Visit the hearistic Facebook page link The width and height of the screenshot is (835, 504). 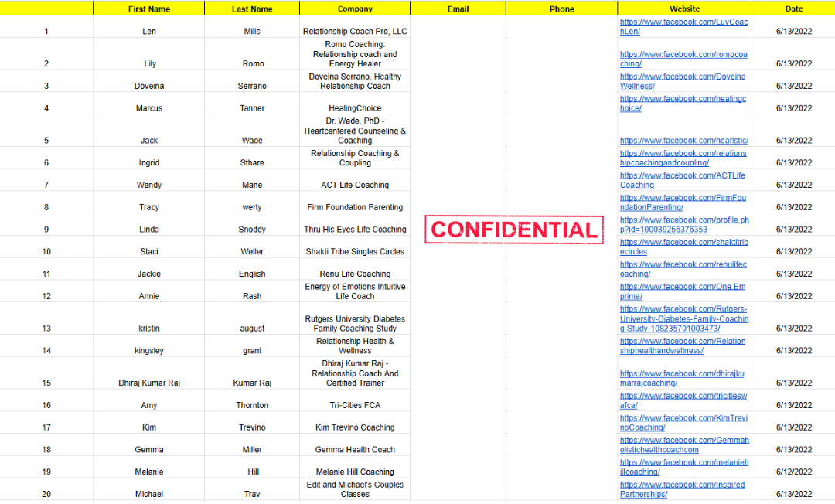tap(684, 141)
